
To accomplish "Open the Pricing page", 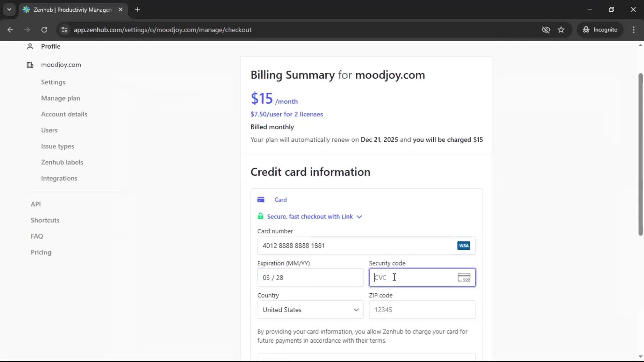I will click(x=41, y=252).
